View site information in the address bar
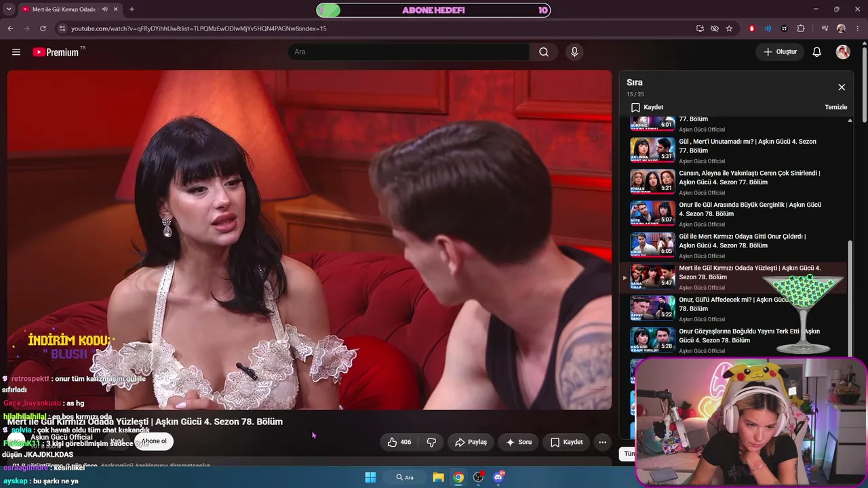 62,28
